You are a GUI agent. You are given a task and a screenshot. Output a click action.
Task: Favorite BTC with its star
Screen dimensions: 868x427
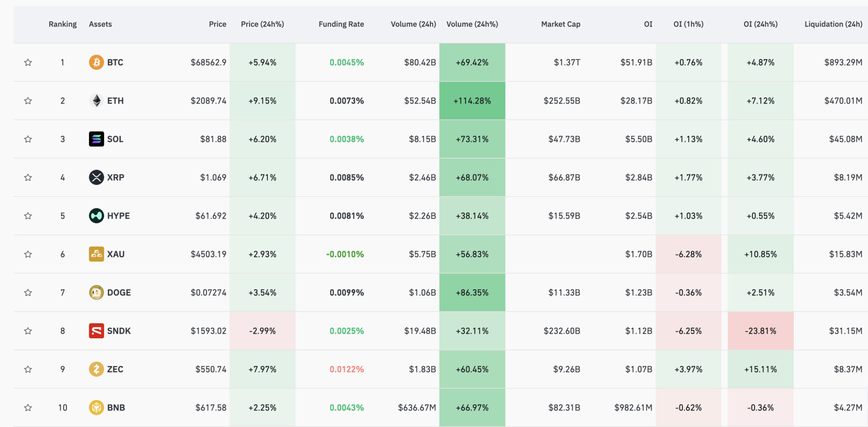28,62
